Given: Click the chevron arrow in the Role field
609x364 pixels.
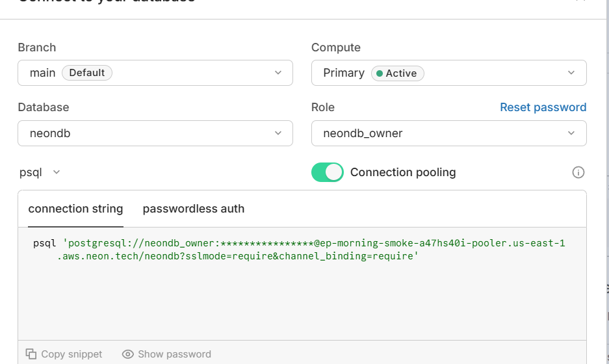Looking at the screenshot, I should 571,133.
